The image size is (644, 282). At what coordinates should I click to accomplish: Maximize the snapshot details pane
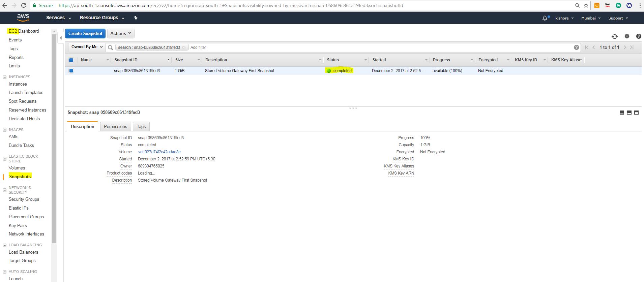click(636, 113)
